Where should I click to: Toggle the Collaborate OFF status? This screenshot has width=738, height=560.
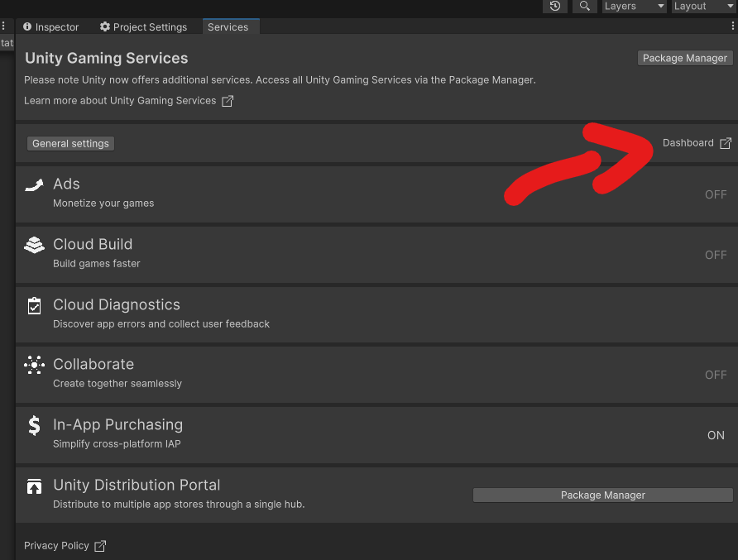coord(716,375)
